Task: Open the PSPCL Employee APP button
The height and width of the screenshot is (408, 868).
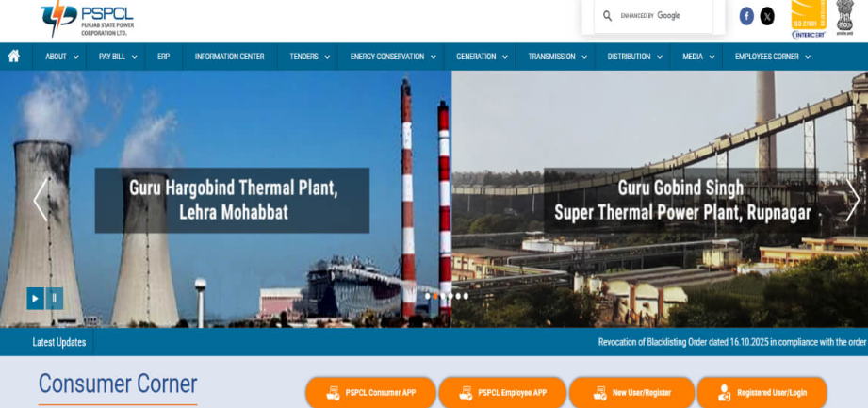Action: pyautogui.click(x=502, y=393)
